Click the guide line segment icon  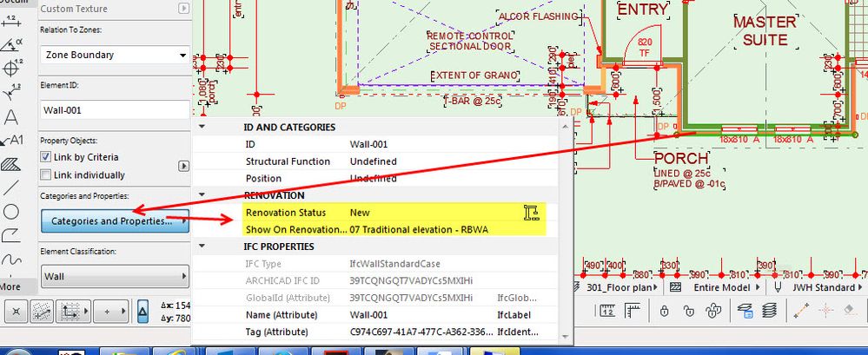coord(800,311)
